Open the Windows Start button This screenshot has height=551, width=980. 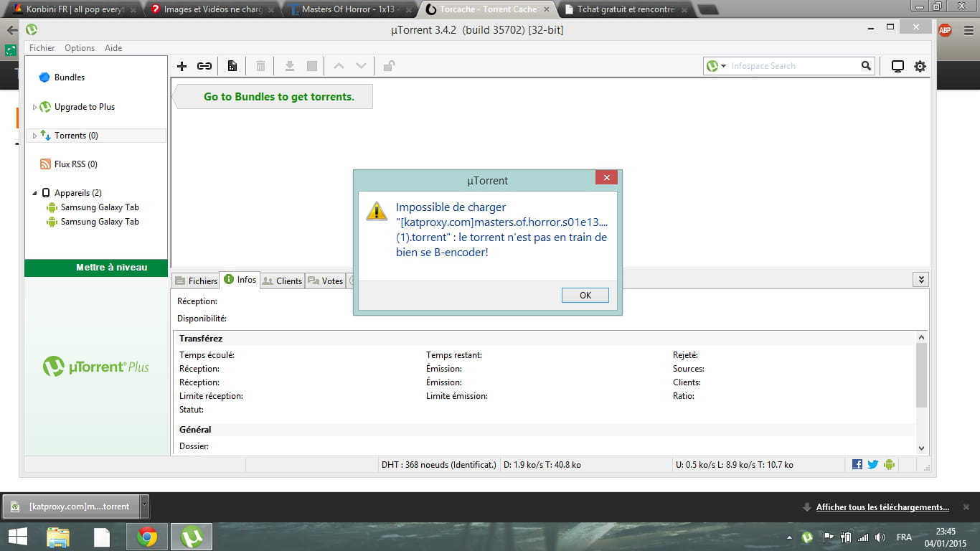click(x=18, y=537)
